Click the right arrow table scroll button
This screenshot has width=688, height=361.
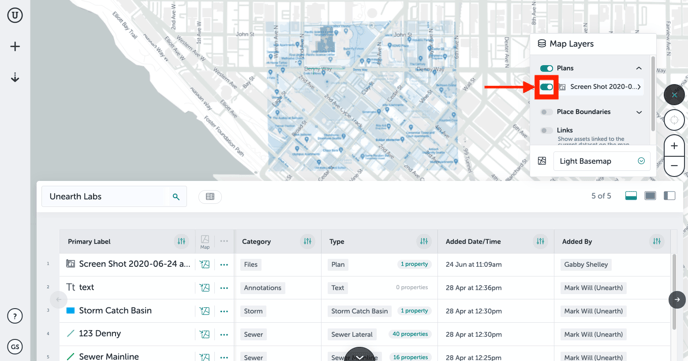coord(677,300)
